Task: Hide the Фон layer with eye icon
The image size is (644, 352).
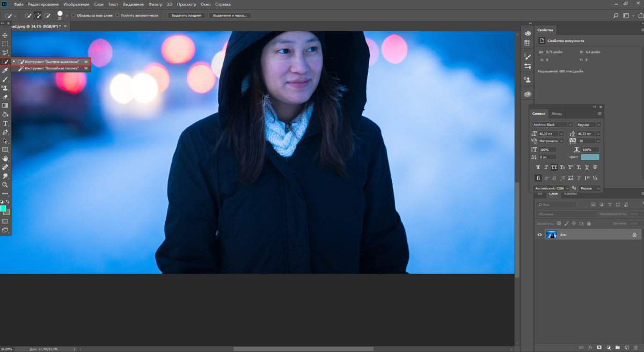Action: (x=540, y=234)
